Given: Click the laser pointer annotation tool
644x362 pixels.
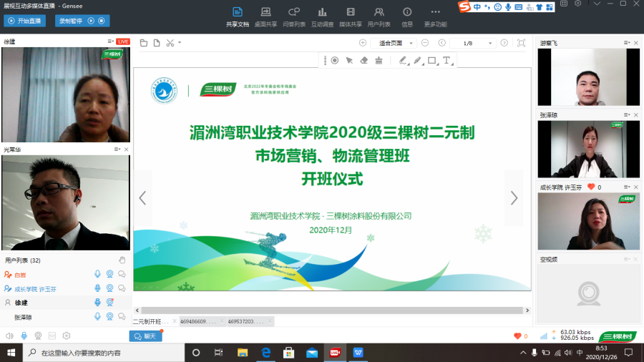Looking at the screenshot, I should (334, 61).
